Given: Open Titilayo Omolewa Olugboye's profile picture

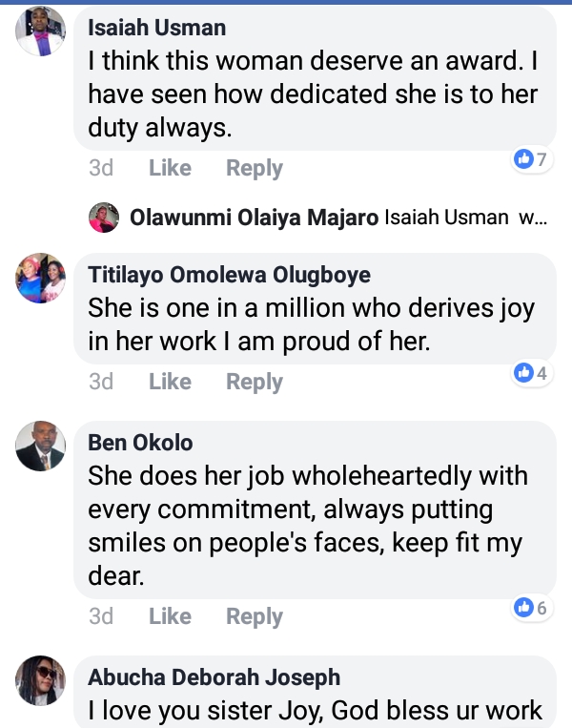Looking at the screenshot, I should tap(41, 278).
